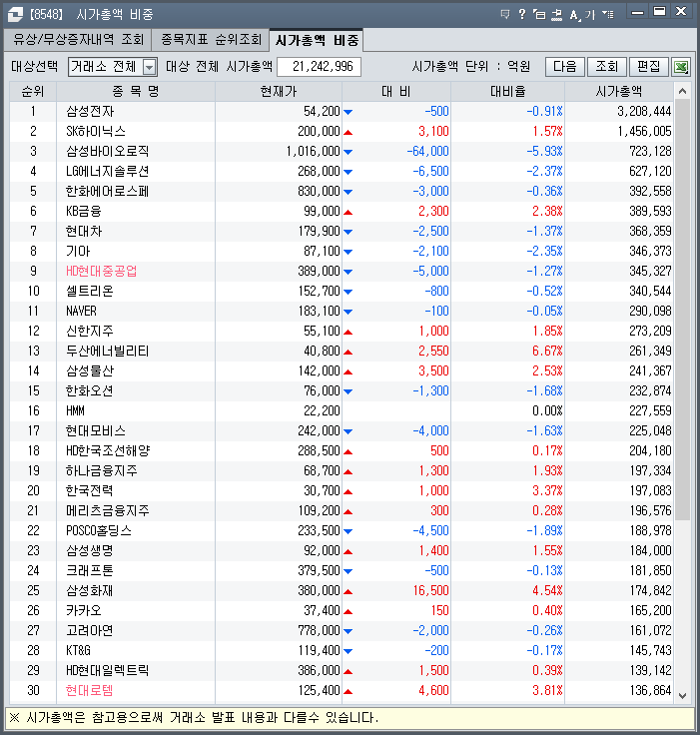Click the 현재가 column header
The image size is (700, 735).
279,92
